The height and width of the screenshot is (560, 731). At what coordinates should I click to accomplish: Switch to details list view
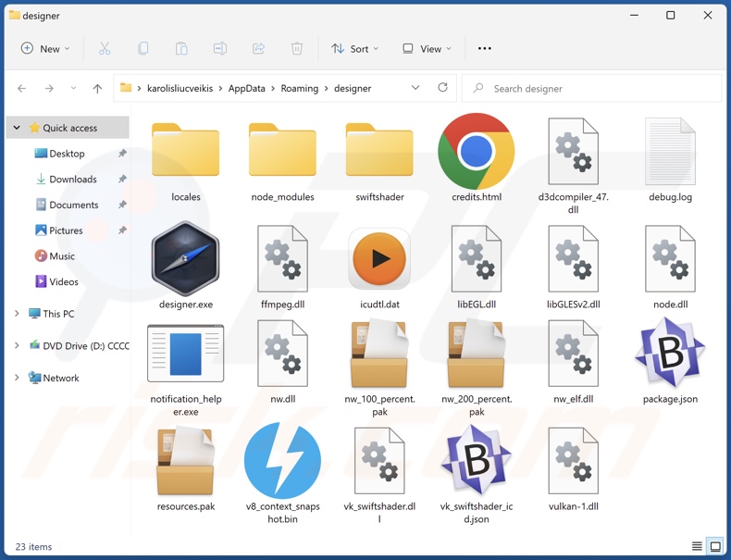[x=697, y=546]
